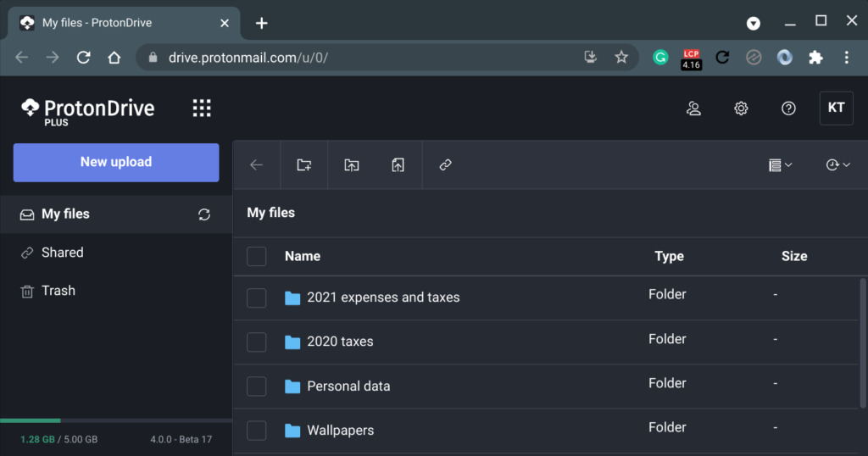Click the storage usage bar

click(x=116, y=420)
